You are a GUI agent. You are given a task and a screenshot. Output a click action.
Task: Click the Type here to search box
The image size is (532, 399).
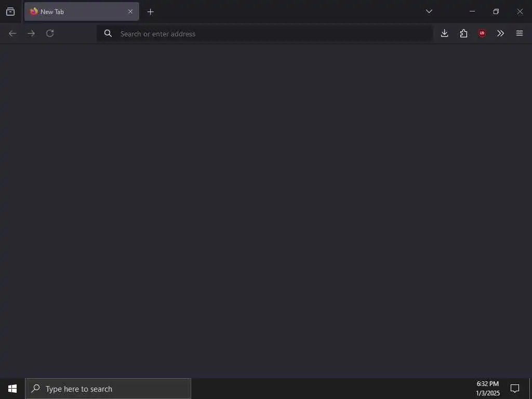[x=108, y=389]
